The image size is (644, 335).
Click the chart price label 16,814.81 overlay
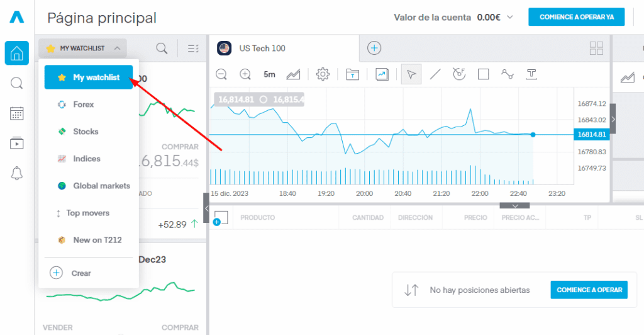click(x=236, y=99)
